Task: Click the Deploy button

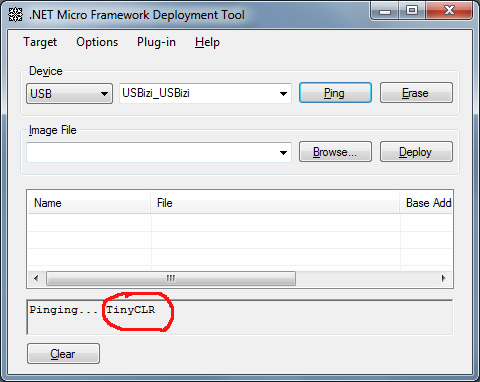Action: (x=416, y=152)
